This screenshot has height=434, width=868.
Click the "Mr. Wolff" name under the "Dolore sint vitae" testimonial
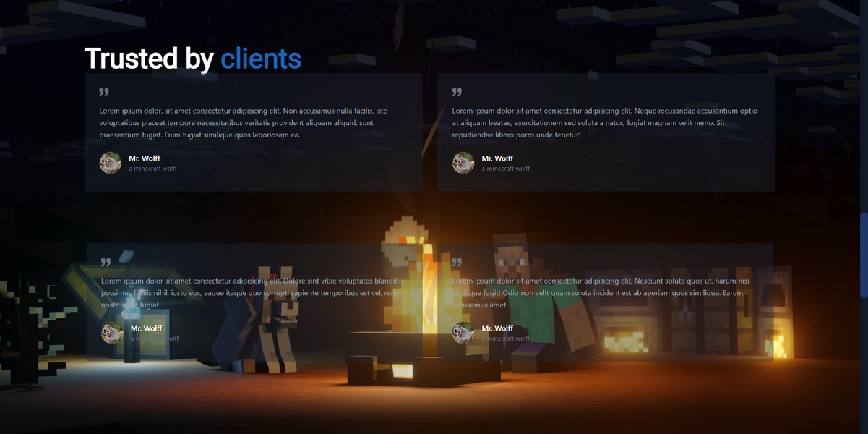point(147,328)
